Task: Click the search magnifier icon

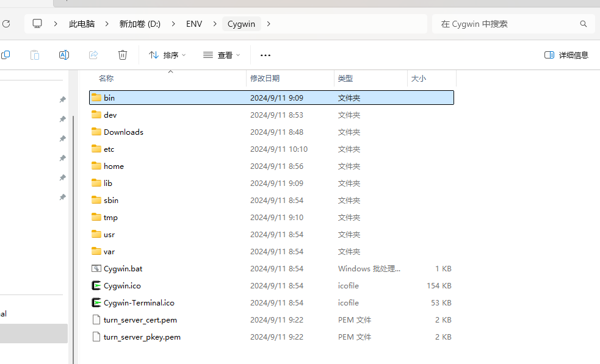Action: (583, 24)
